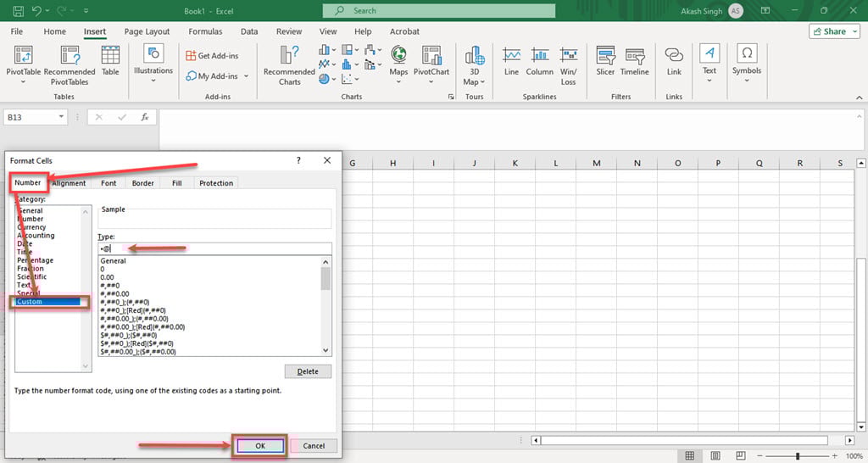Open the File menu
Screen dimensions: 868x463
[17, 31]
